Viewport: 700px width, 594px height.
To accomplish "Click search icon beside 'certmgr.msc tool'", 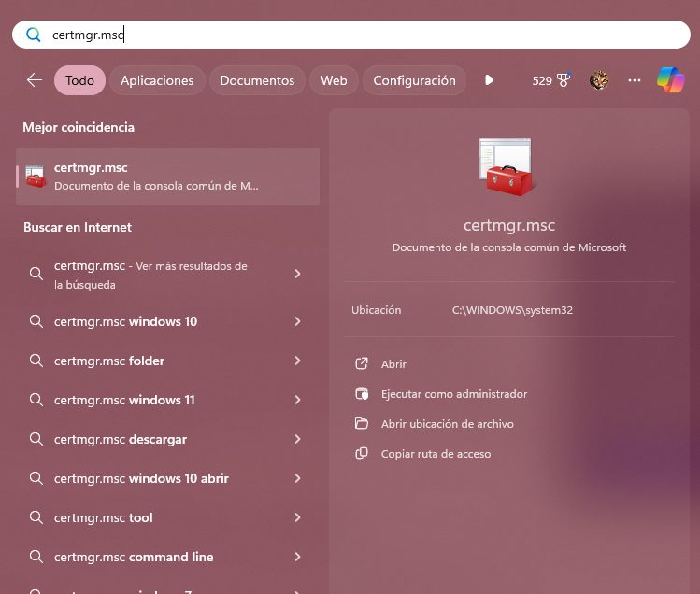I will (36, 517).
